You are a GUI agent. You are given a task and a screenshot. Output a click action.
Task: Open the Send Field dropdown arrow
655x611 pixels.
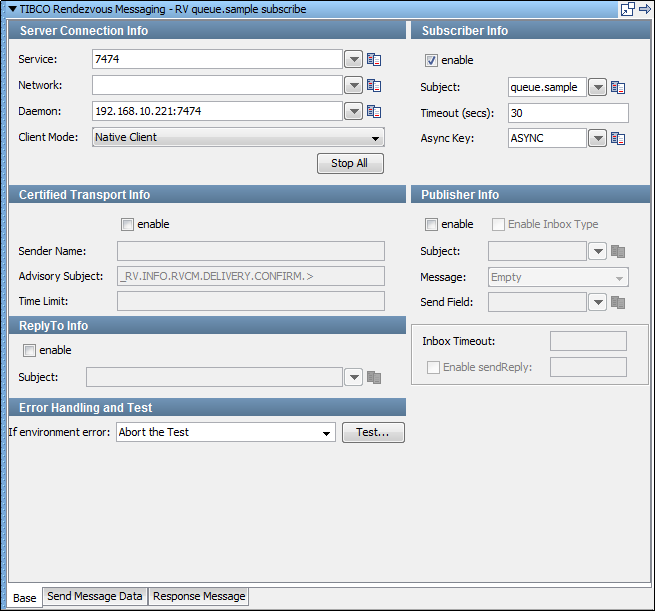598,302
